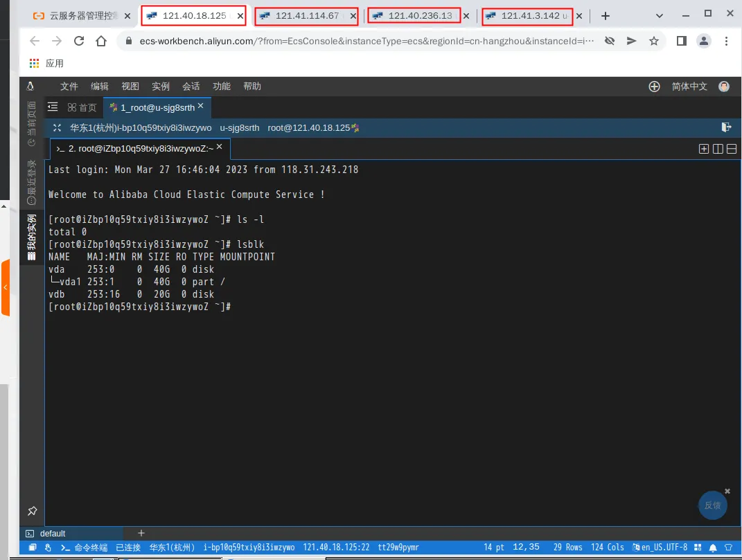The image size is (742, 560).
Task: Click the send/share arrow icon in address bar
Action: (631, 41)
